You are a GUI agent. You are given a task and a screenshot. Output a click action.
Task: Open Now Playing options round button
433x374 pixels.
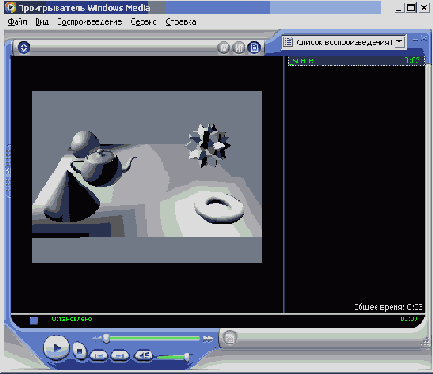pyautogui.click(x=24, y=47)
